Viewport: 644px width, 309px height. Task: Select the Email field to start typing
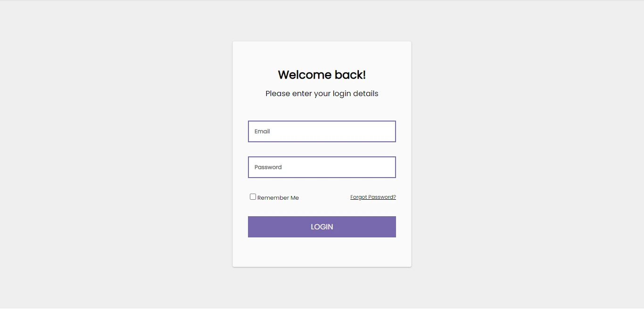[x=322, y=131]
